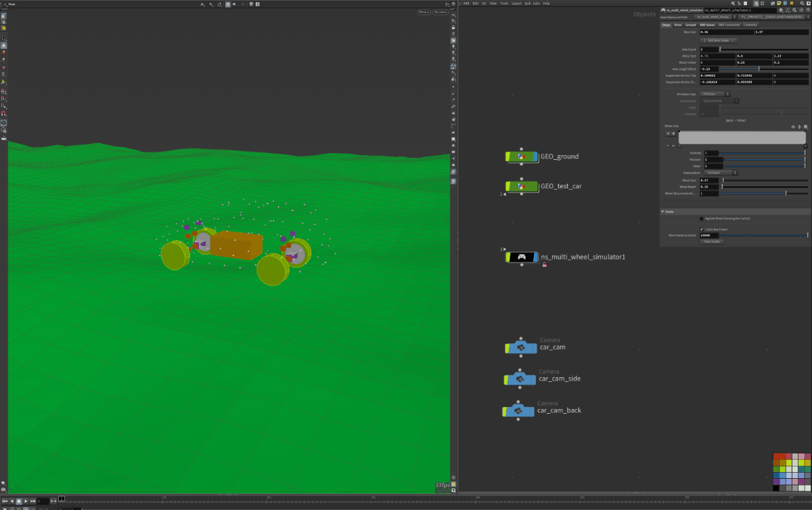Viewport: 812px width, 510px height.
Task: Toggle the Secure Selection lock icon
Action: pos(4,45)
